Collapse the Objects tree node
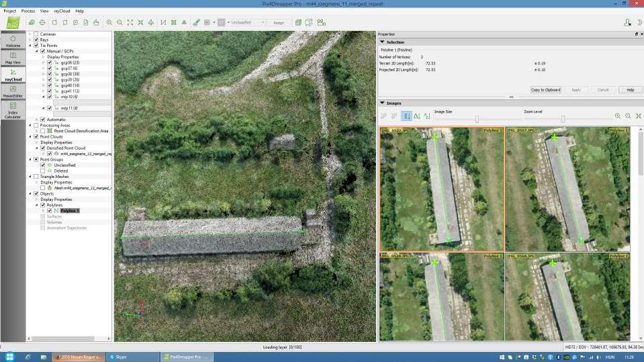 [x=30, y=193]
